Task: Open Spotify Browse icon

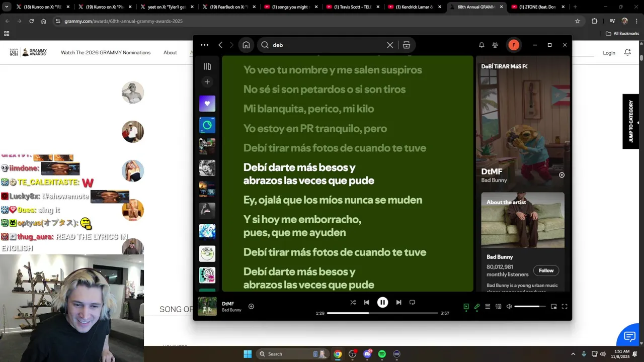Action: pos(407,45)
